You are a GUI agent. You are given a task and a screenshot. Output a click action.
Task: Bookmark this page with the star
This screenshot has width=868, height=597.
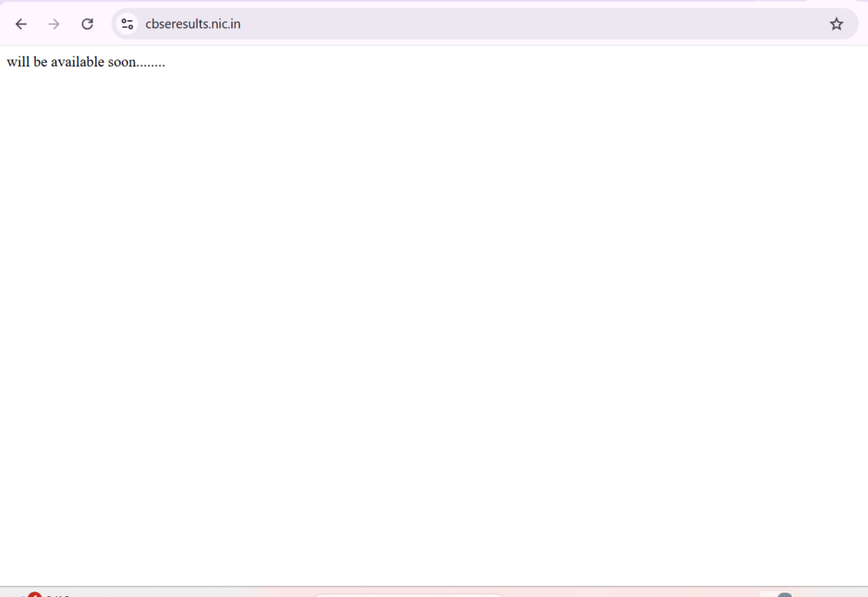click(x=836, y=24)
